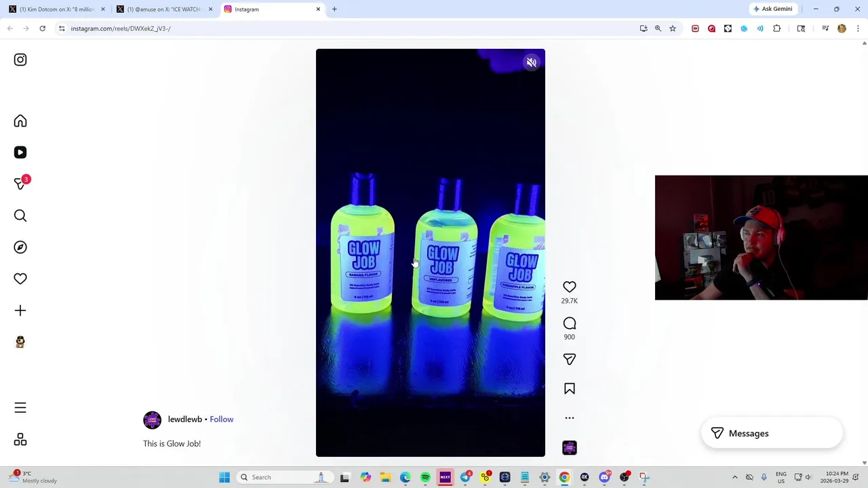Click the 'This is Glow Job!' caption
This screenshot has width=868, height=488.
coord(172,443)
